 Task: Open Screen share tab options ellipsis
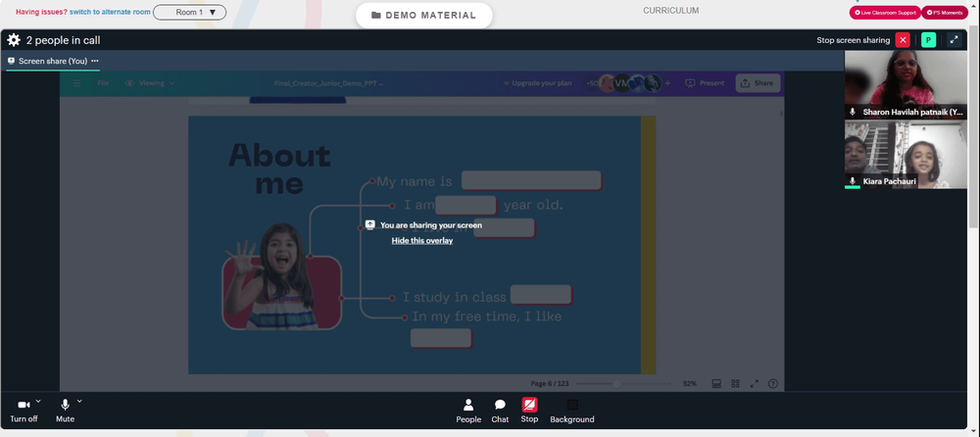[x=95, y=61]
